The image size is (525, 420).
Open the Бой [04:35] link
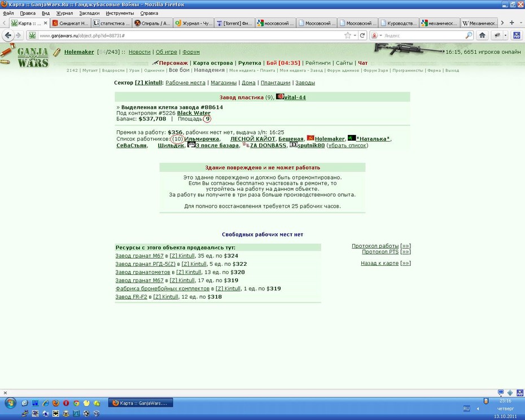pos(283,63)
